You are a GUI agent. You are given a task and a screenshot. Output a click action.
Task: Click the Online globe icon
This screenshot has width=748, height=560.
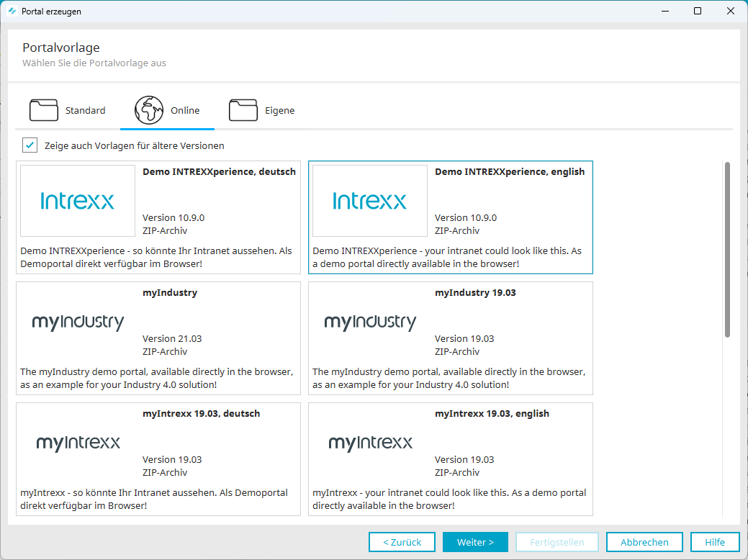149,110
